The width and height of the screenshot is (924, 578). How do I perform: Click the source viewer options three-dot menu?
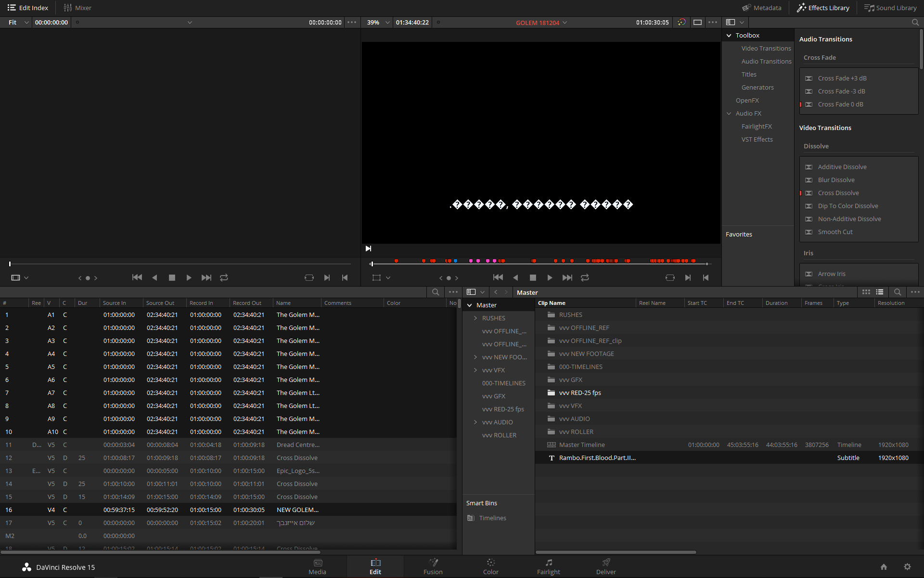352,22
